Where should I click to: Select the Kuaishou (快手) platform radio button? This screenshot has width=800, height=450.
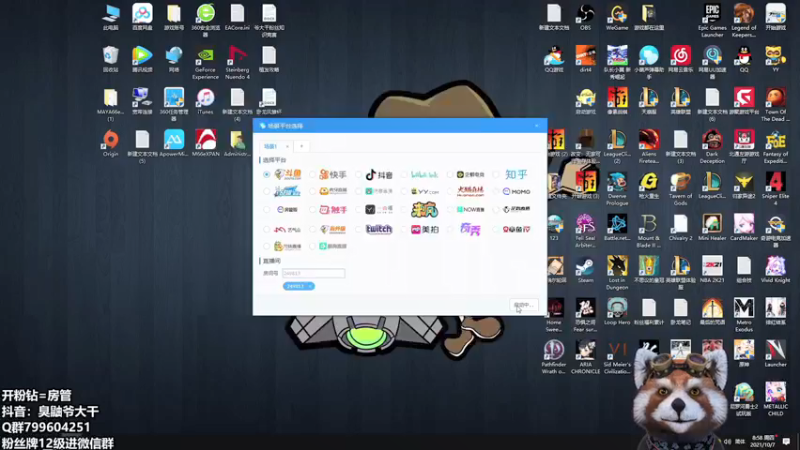[312, 174]
